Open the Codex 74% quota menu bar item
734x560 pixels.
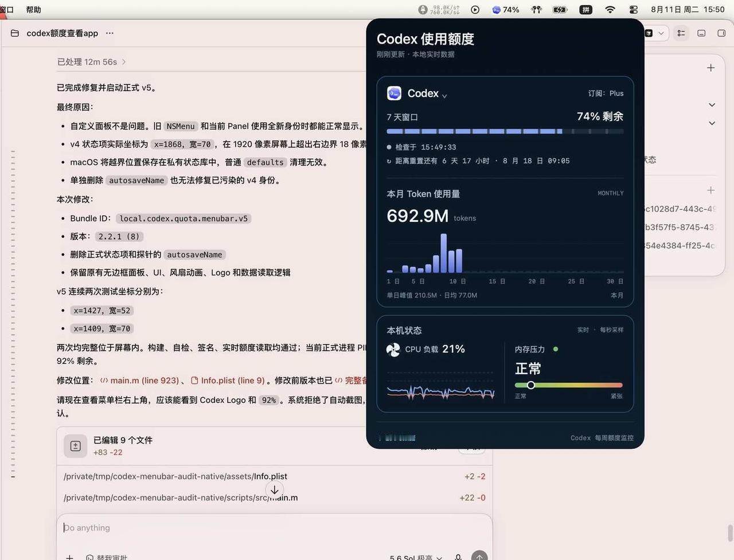pos(505,9)
